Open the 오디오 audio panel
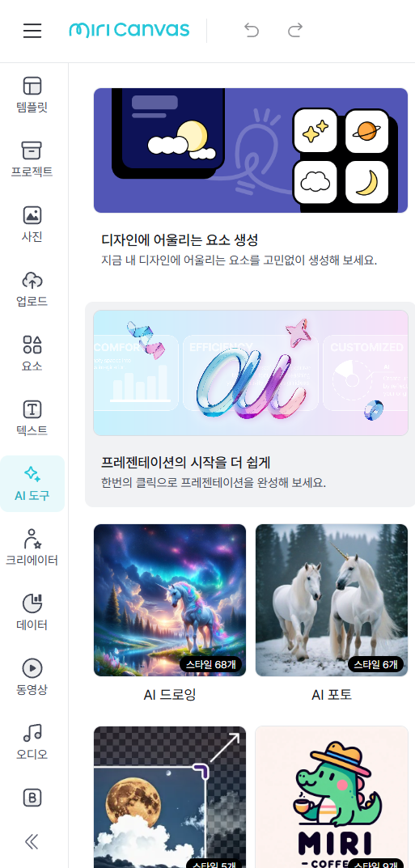The width and height of the screenshot is (415, 868). coord(32,743)
